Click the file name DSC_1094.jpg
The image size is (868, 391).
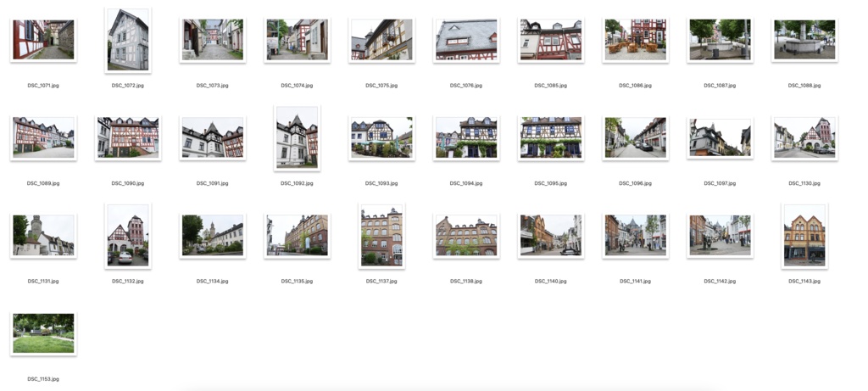(x=466, y=183)
